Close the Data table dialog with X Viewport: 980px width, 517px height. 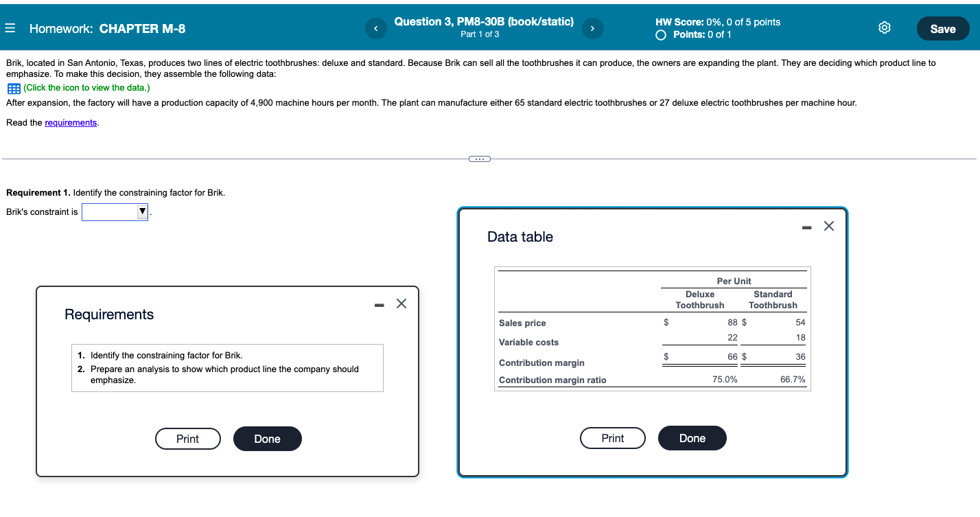(x=829, y=226)
